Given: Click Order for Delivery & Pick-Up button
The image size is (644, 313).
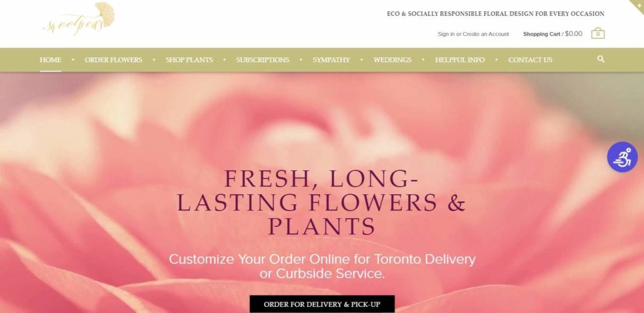Looking at the screenshot, I should coord(322,304).
